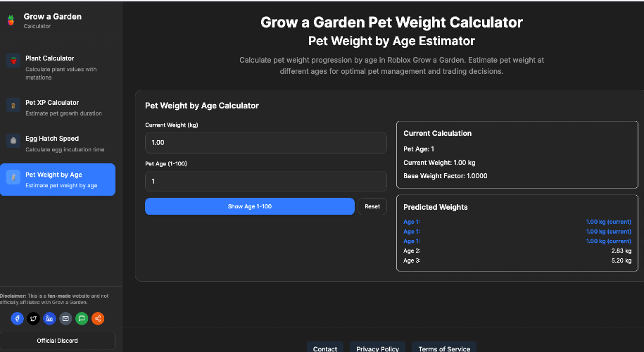Image resolution: width=644 pixels, height=352 pixels.
Task: Share via message using the green chat icon
Action: pos(82,318)
